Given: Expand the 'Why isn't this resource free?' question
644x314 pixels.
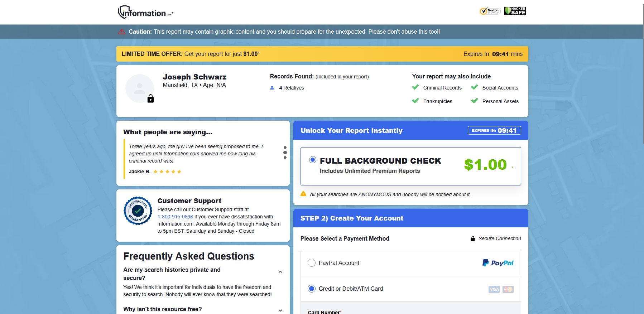Looking at the screenshot, I should pyautogui.click(x=280, y=310).
